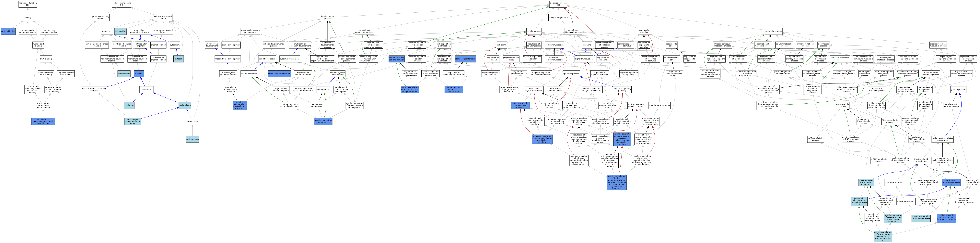Image resolution: width=980 pixels, height=243 pixels.
Task: Select the 'nucleic acid binding' node
Action: [x=38, y=45]
